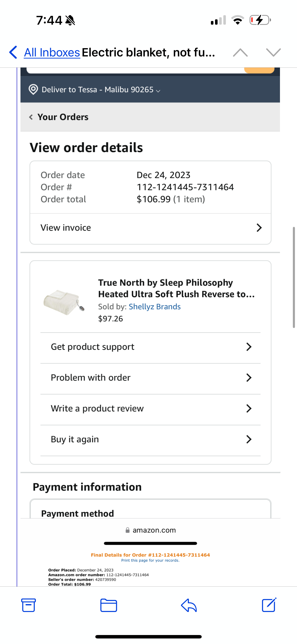Open the Move to folder icon

tap(108, 605)
